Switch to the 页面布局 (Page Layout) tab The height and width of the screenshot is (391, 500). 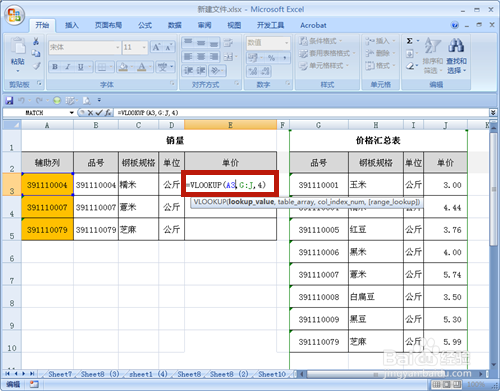click(108, 25)
